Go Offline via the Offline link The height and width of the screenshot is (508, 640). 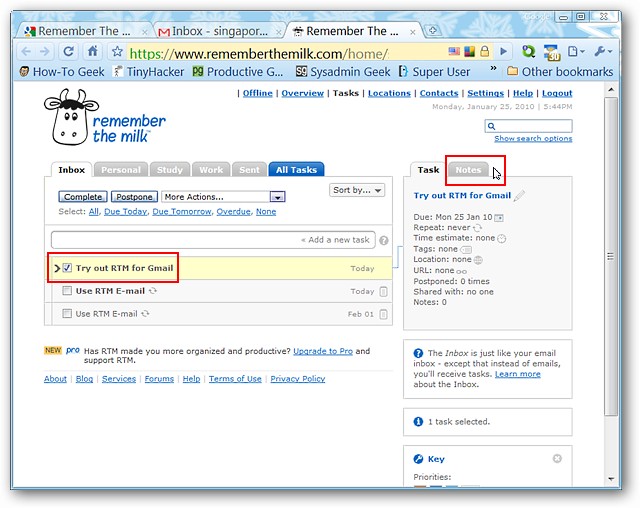click(258, 93)
